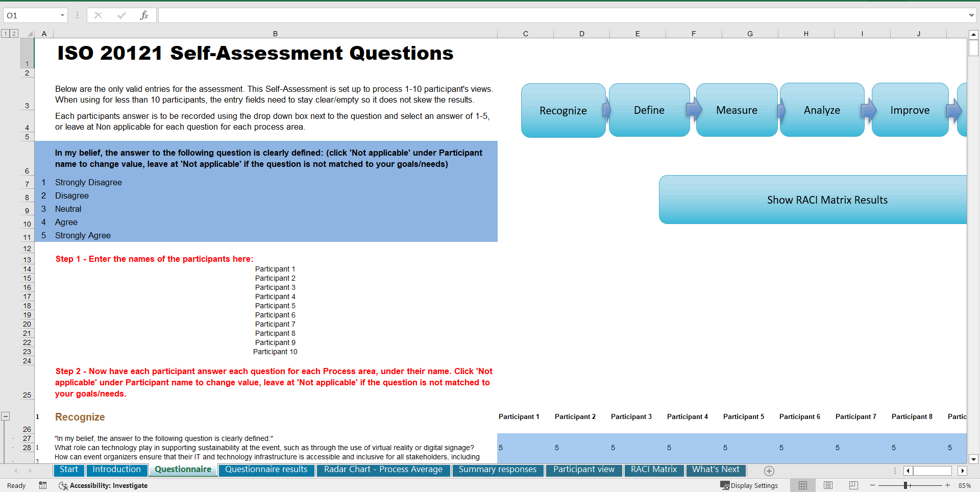Image resolution: width=980 pixels, height=493 pixels.
Task: Select column B header
Action: coord(275,34)
